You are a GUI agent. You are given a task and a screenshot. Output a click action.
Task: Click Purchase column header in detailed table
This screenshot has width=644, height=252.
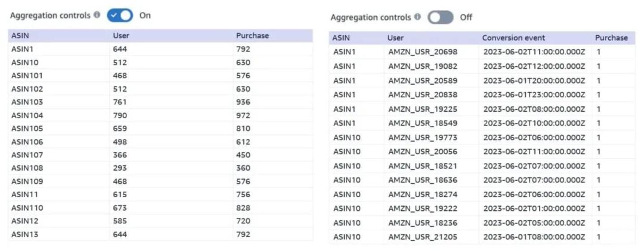click(611, 38)
